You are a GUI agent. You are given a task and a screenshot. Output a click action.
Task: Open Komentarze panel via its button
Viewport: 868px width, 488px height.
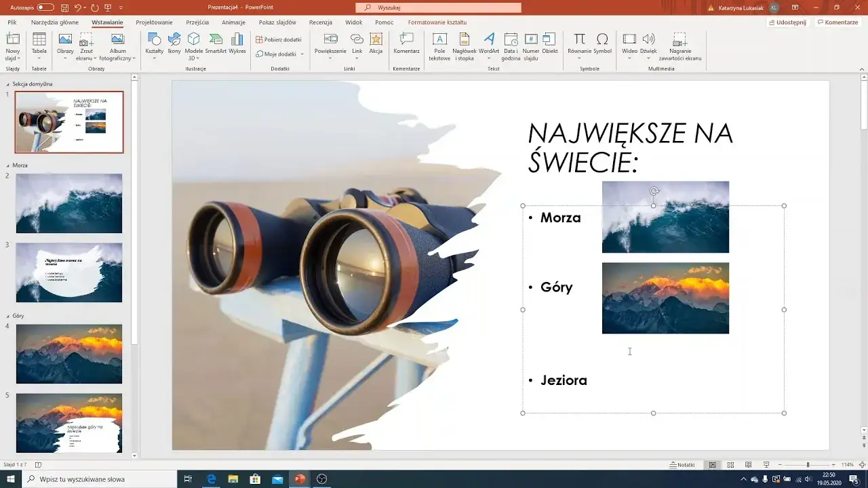(838, 22)
